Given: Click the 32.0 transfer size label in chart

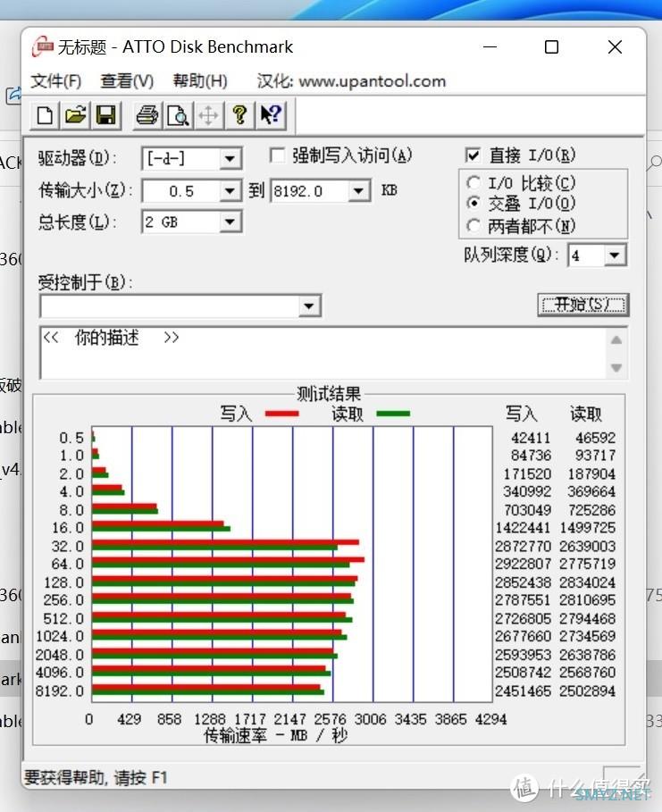Looking at the screenshot, I should [x=67, y=546].
